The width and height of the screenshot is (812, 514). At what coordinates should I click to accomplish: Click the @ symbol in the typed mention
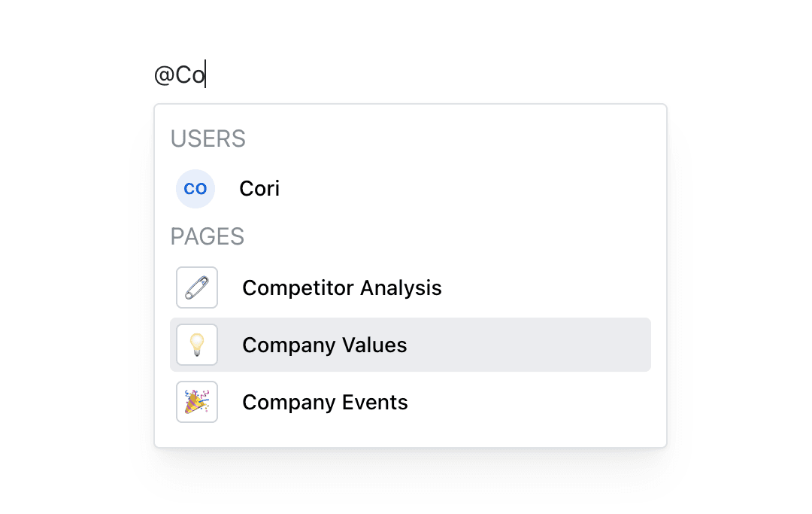165,77
